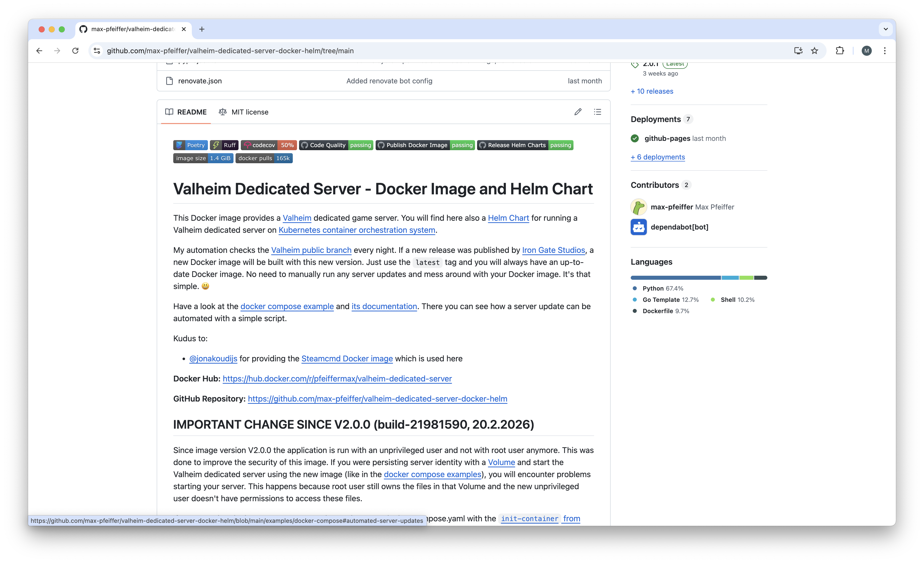Expand the tab search dropdown arrow
924x563 pixels.
coord(886,29)
